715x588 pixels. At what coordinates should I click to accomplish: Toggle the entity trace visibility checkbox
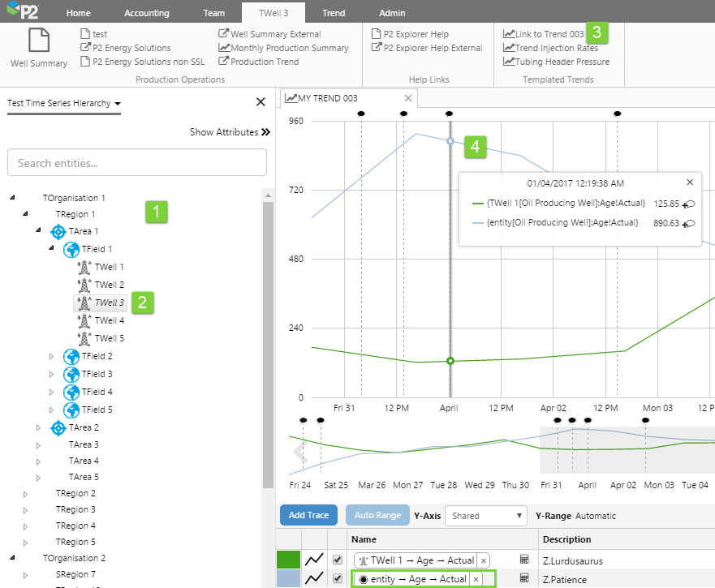[338, 578]
